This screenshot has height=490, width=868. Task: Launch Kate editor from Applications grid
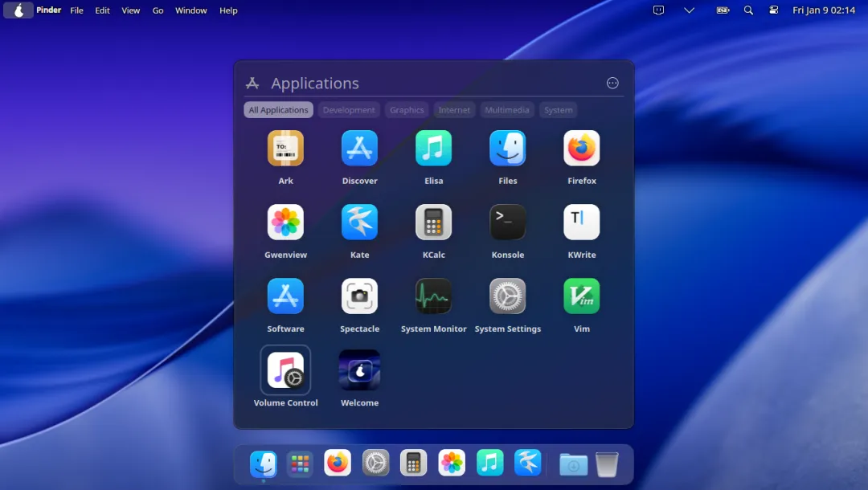(359, 223)
